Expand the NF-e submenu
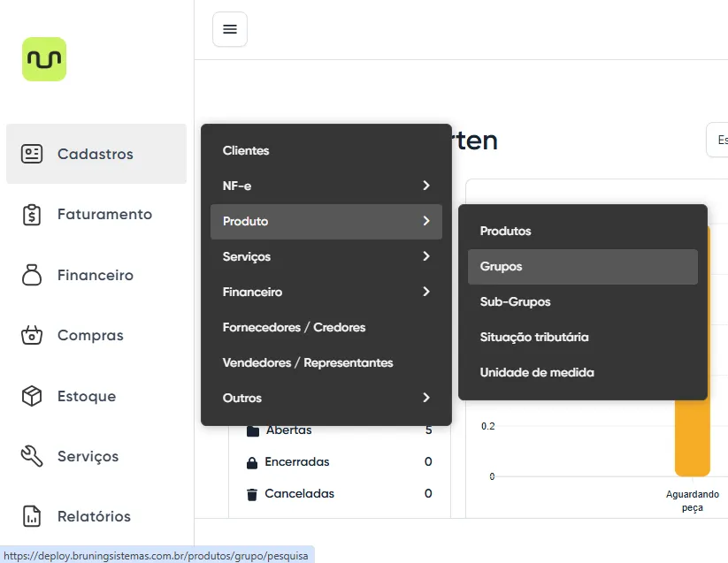The image size is (728, 563). point(326,186)
